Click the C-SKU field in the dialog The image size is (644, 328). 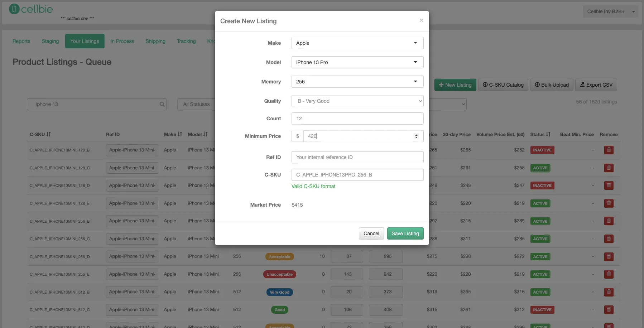[357, 175]
